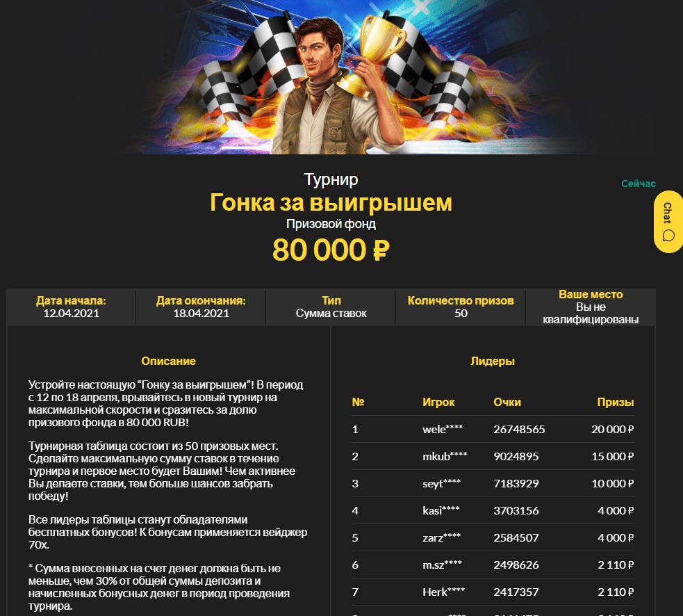Viewport: 683px width, 616px height.
Task: Select the Сейчас tab label
Action: point(638,184)
